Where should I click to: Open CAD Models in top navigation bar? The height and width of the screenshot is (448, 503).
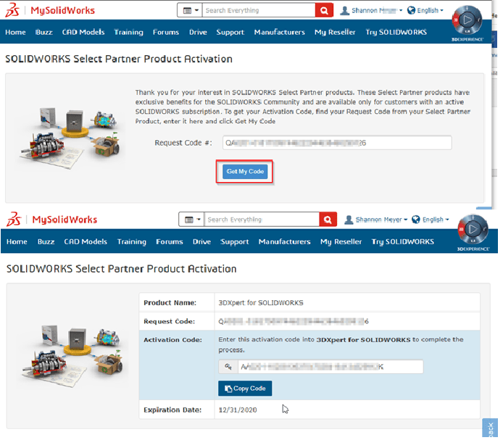point(84,33)
